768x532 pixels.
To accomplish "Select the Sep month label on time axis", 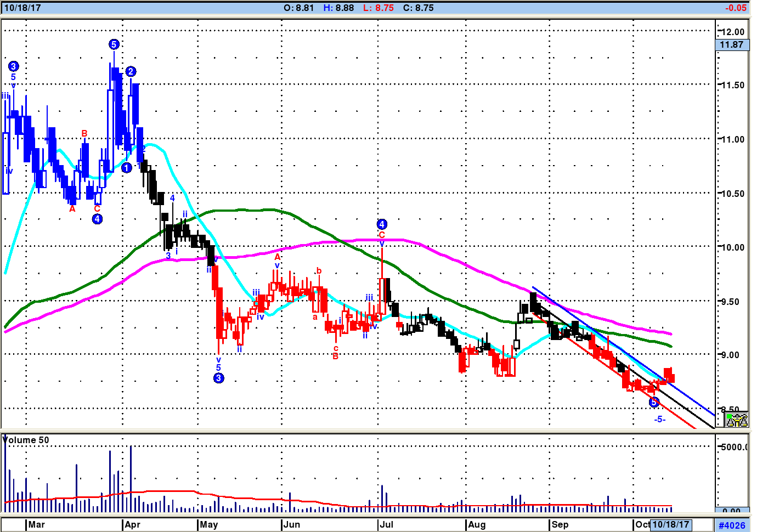I will [x=560, y=524].
